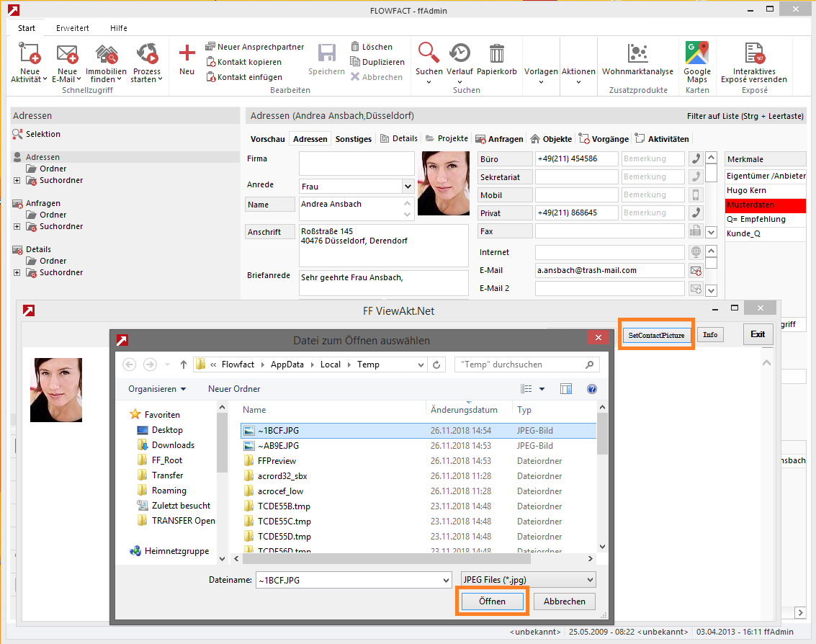Click the Internet globe icon
The height and width of the screenshot is (644, 816).
[696, 252]
